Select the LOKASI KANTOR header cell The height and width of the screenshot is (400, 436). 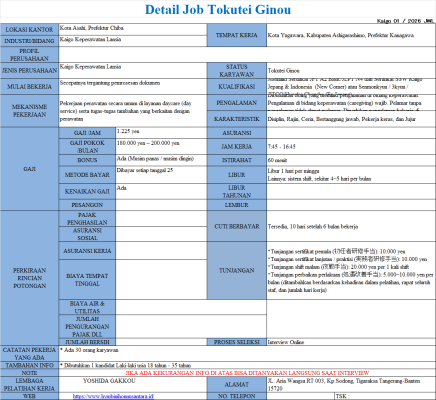coord(29,30)
